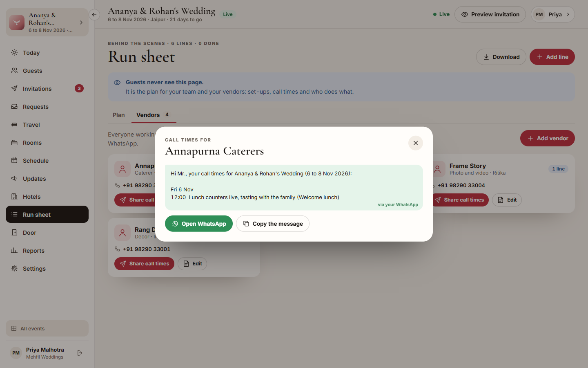Open Requests in sidebar

47,107
